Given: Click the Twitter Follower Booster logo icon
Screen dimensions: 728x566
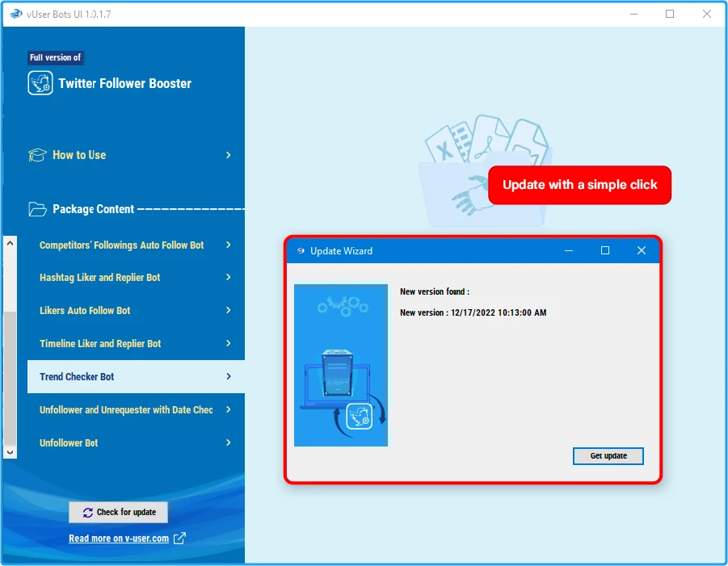Looking at the screenshot, I should (40, 83).
